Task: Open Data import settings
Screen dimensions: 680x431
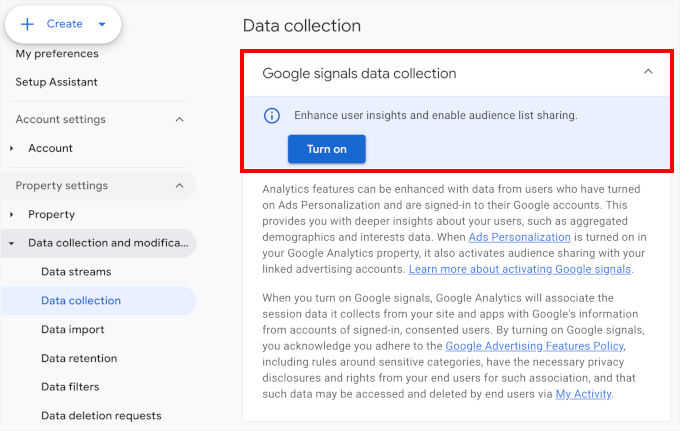Action: pos(73,329)
